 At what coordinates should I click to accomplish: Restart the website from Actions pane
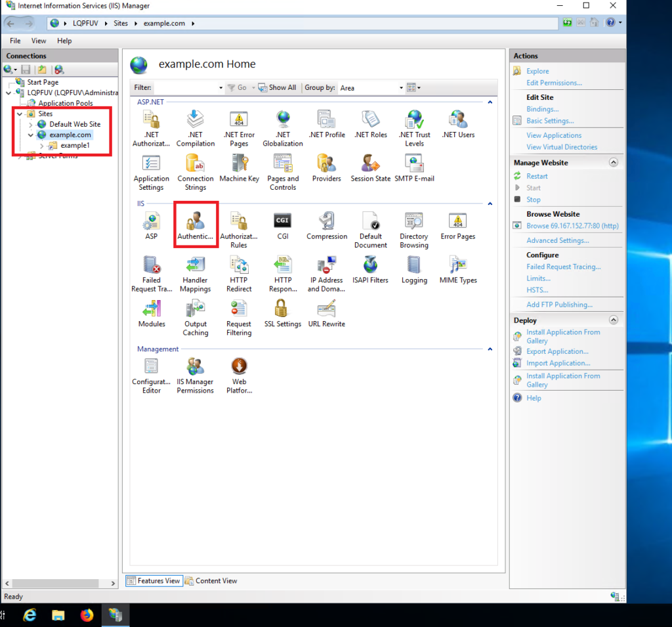coord(536,176)
